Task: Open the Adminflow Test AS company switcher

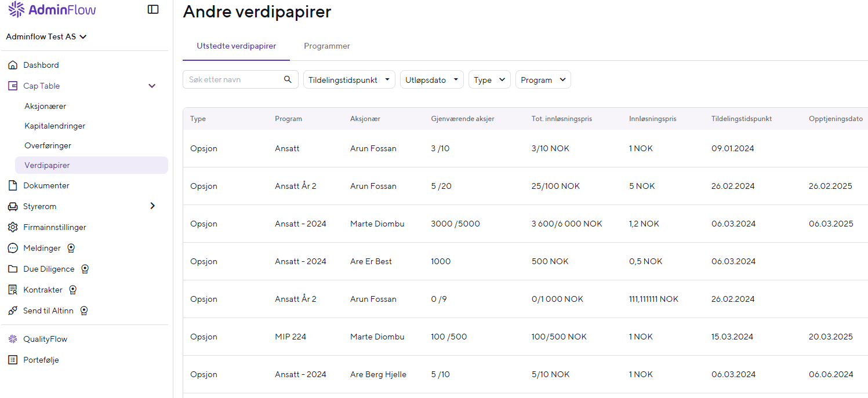Action: coord(46,36)
